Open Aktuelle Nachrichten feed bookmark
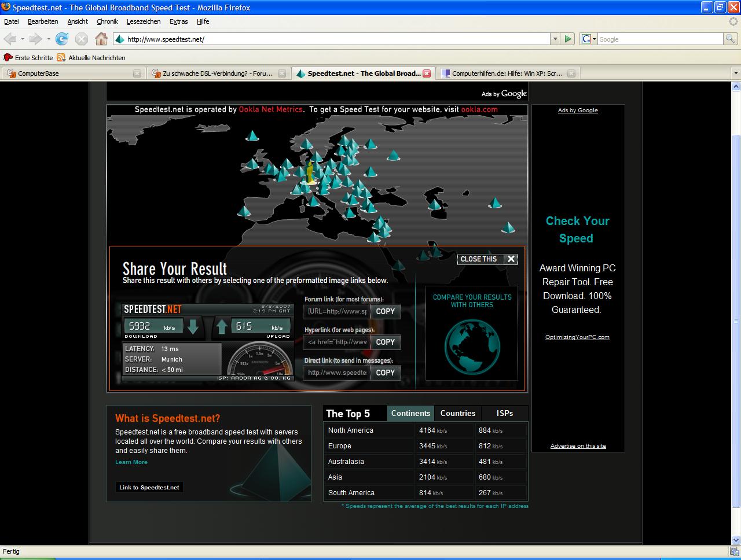 click(x=91, y=58)
